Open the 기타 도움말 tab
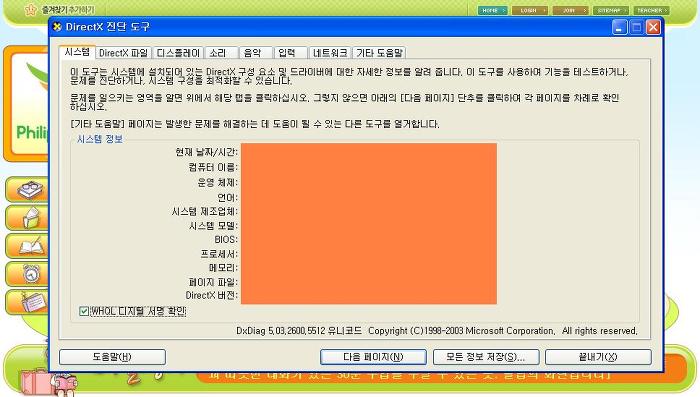Screen dimensions: 700x397 379,53
